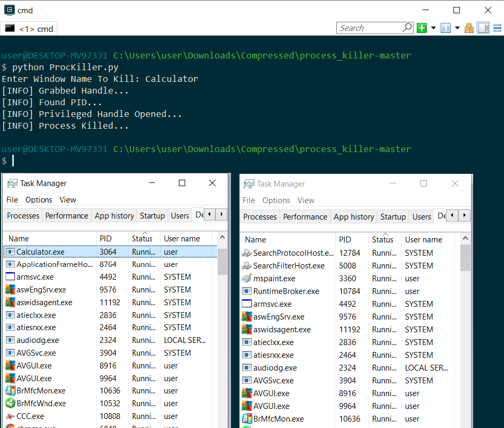Image resolution: width=504 pixels, height=428 pixels.
Task: Open dropdown arrow next to info icon
Action: (457, 28)
